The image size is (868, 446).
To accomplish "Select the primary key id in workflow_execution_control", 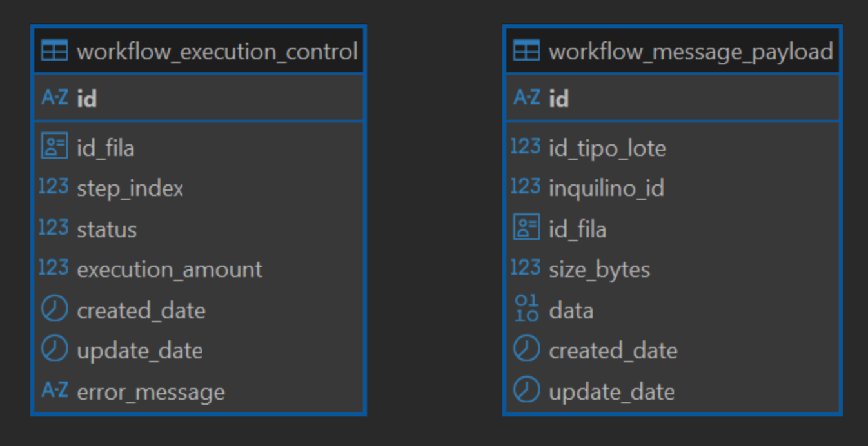I will [x=87, y=99].
